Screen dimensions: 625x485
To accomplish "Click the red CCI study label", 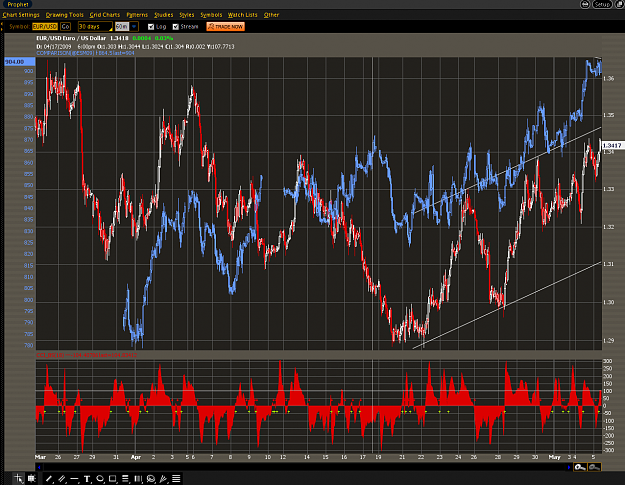I will [86, 355].
